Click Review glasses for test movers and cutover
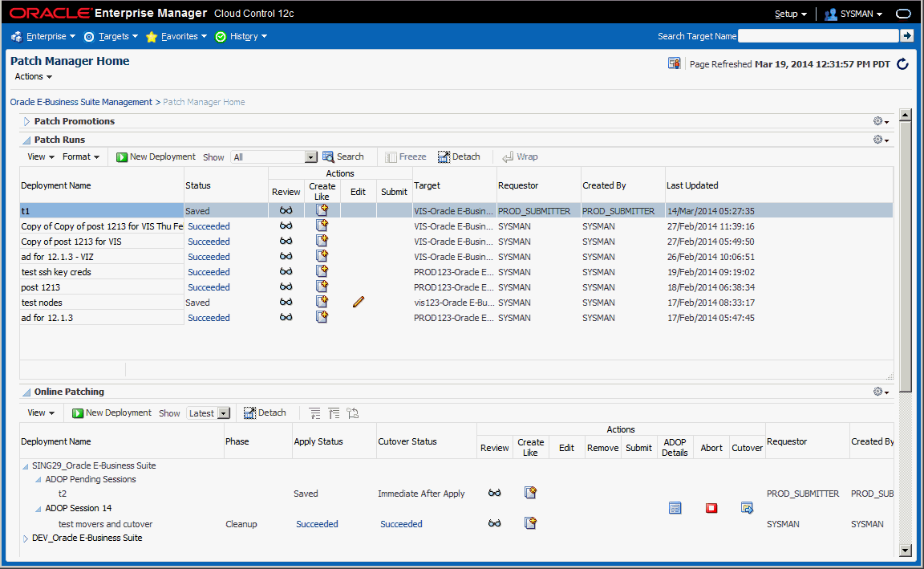924x569 pixels. (494, 523)
